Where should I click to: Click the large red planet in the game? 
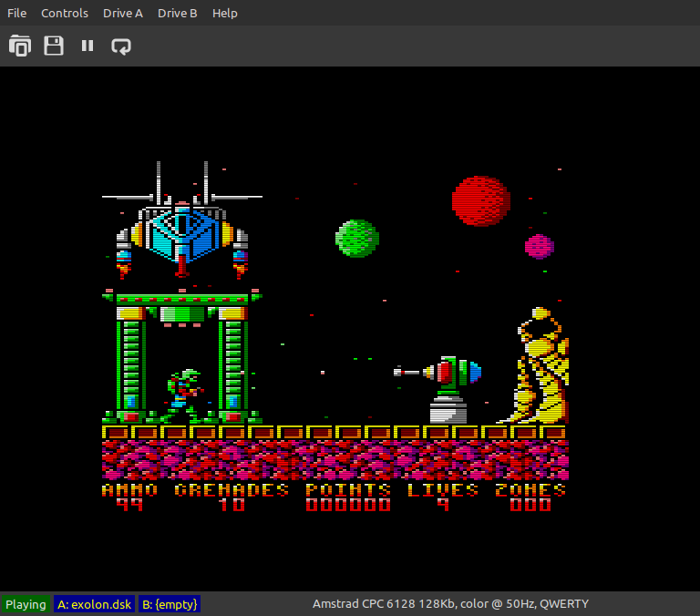point(481,200)
